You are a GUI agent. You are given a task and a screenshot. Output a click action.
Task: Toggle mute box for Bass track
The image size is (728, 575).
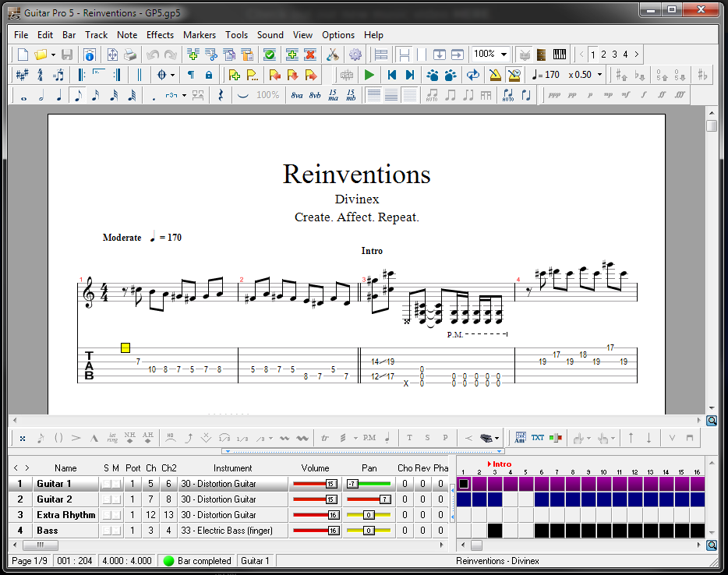116,531
